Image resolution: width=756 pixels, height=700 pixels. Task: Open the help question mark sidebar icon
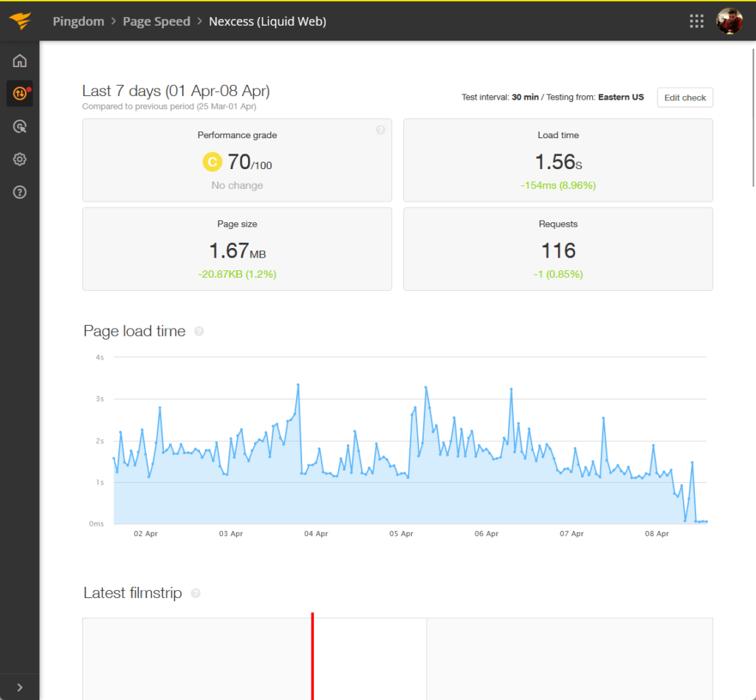(x=20, y=192)
